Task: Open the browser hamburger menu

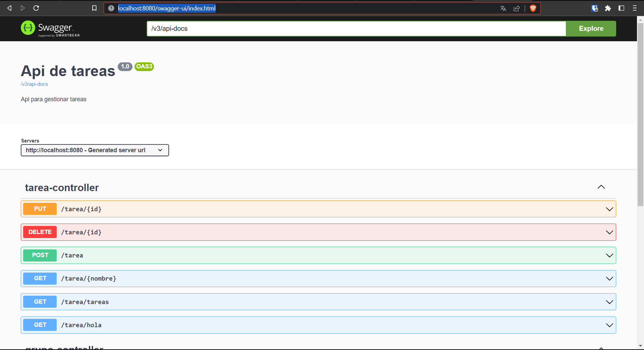Action: click(635, 8)
